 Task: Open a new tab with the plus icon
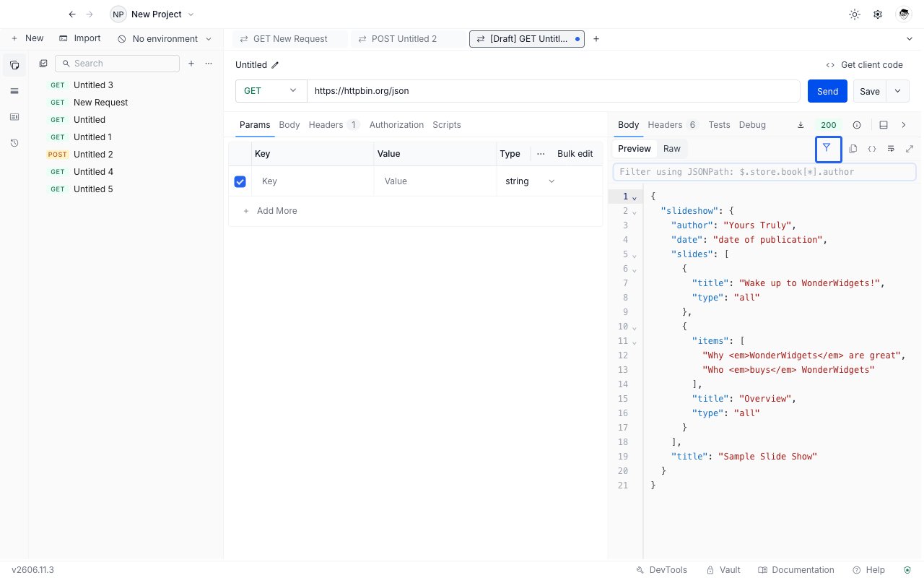[x=596, y=39]
